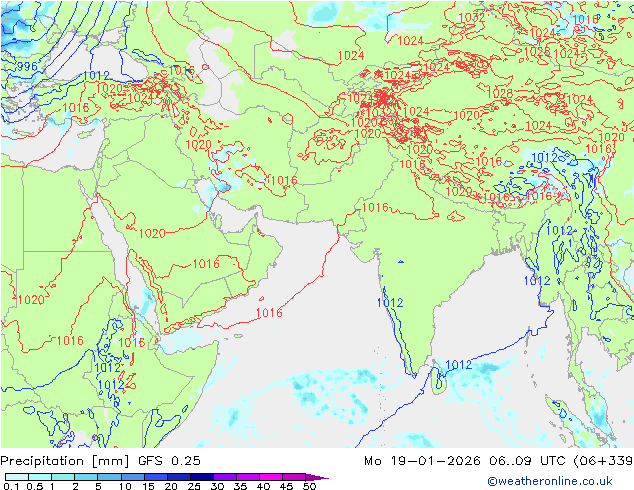Click the '1028' label over western China
The width and height of the screenshot is (634, 490).
[500, 93]
